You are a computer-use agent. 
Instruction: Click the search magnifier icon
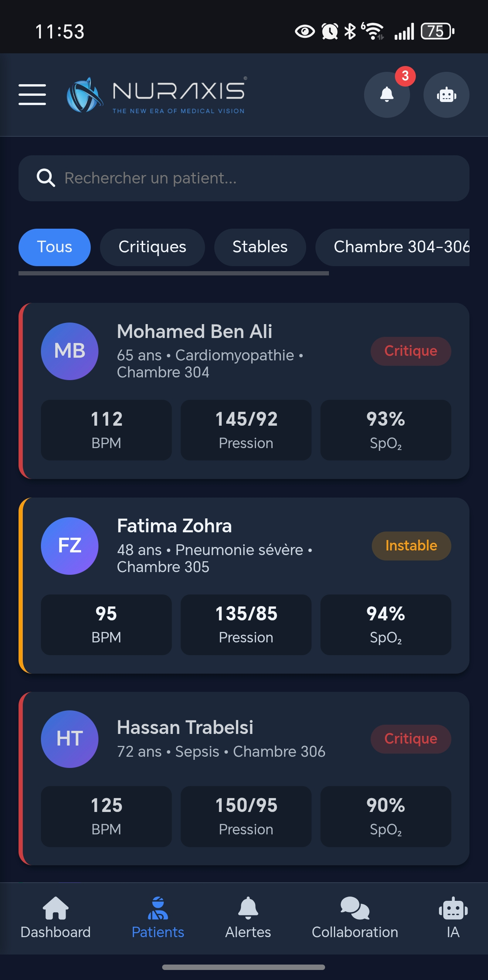click(x=46, y=178)
